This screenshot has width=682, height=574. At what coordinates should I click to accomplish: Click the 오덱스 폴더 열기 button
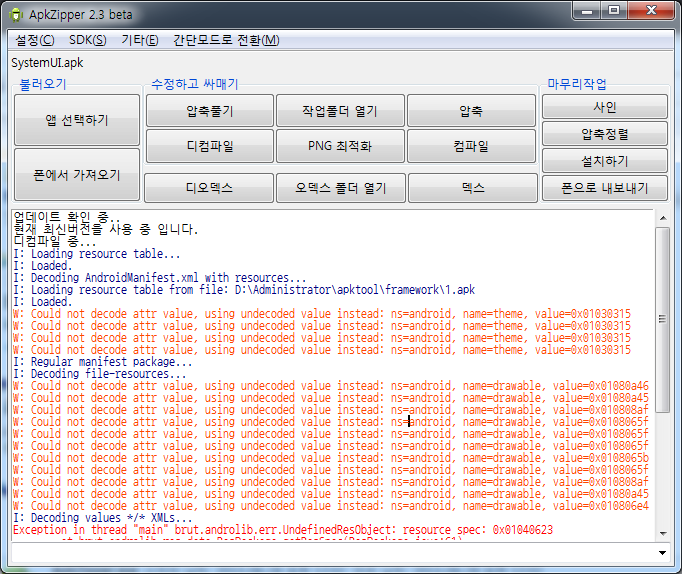(x=340, y=187)
